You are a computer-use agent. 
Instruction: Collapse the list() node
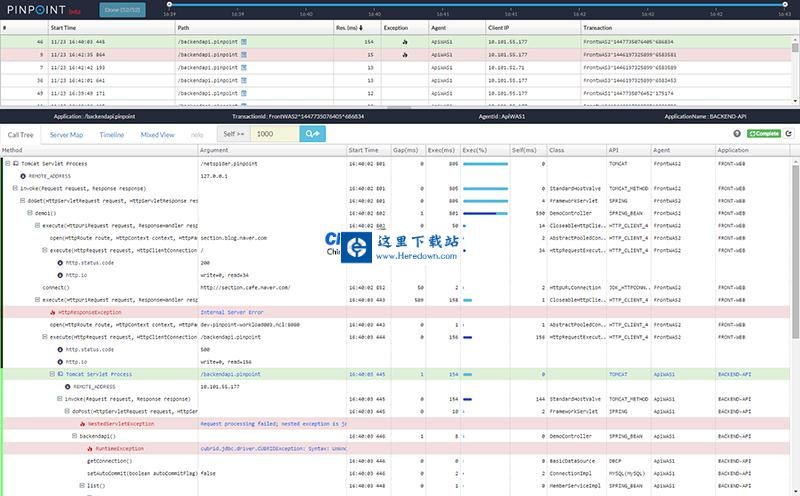point(82,486)
